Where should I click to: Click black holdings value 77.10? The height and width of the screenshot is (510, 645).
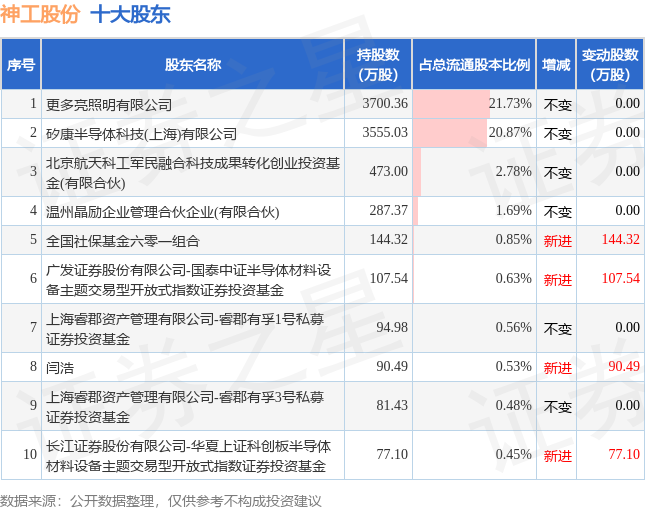point(392,454)
